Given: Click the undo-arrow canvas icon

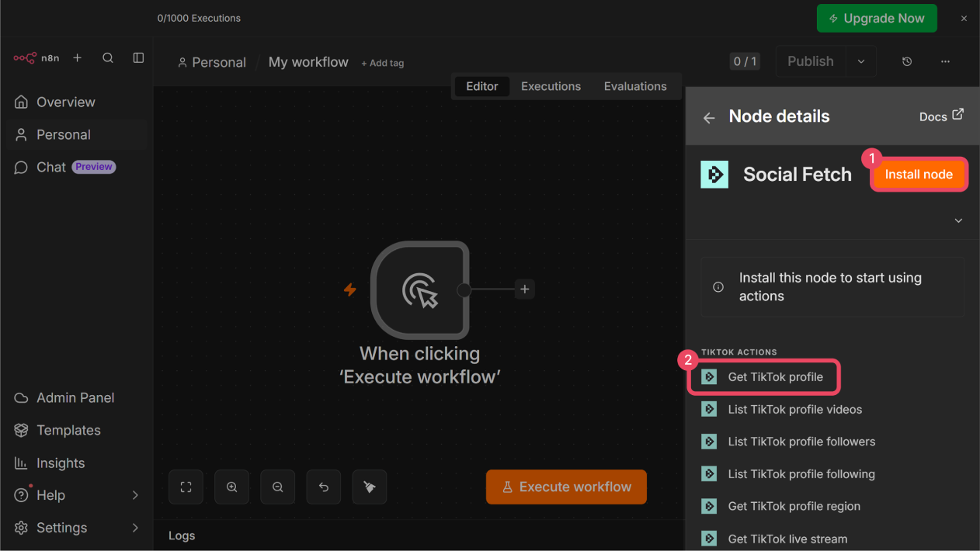Looking at the screenshot, I should 324,487.
